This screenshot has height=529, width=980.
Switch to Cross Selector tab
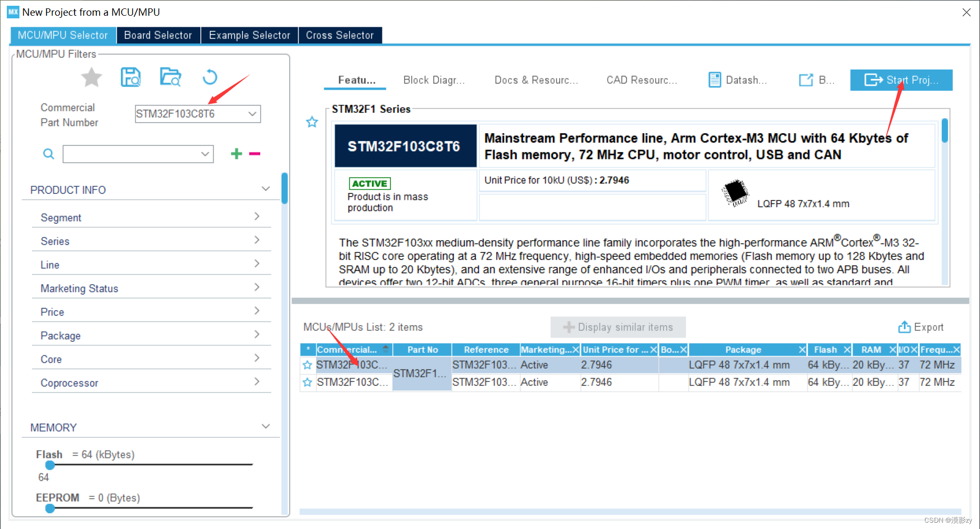pyautogui.click(x=340, y=35)
